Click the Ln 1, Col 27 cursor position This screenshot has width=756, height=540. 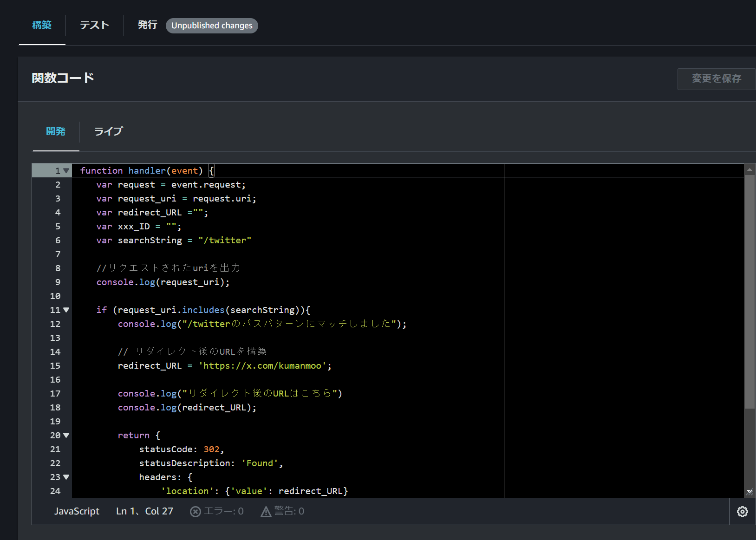(x=144, y=511)
